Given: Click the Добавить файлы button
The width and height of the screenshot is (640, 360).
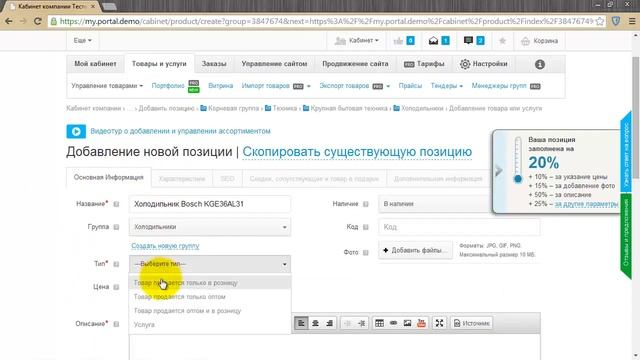Looking at the screenshot, I should pos(415,250).
